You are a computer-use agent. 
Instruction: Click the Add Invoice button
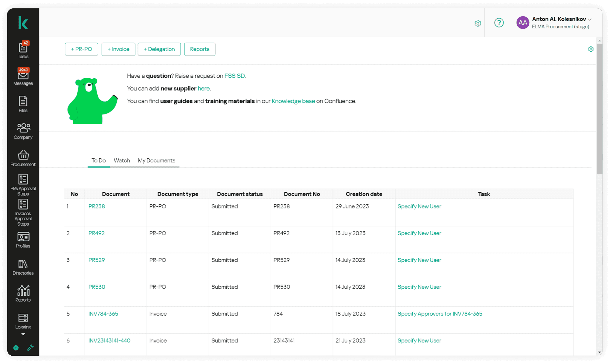pos(118,49)
